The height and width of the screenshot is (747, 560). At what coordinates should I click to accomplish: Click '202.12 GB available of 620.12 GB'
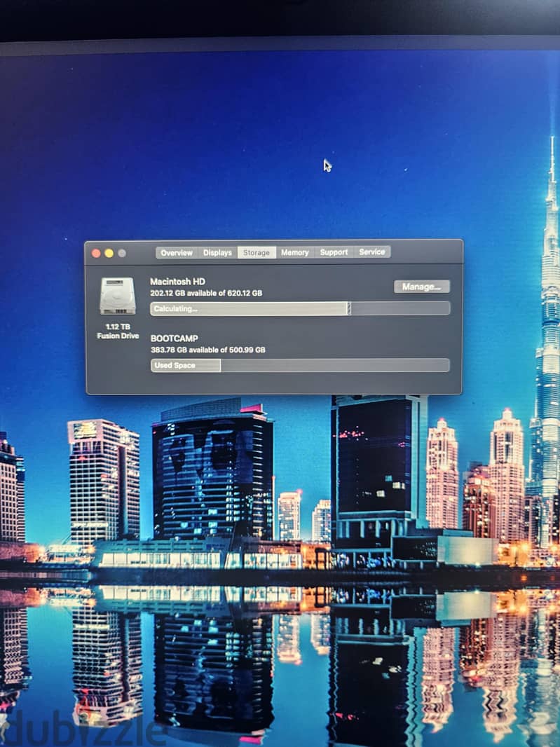(x=206, y=293)
